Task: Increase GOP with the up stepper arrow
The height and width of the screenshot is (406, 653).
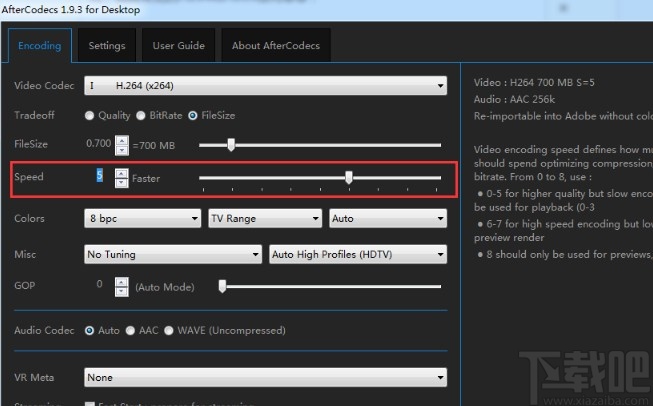Action: tap(122, 282)
